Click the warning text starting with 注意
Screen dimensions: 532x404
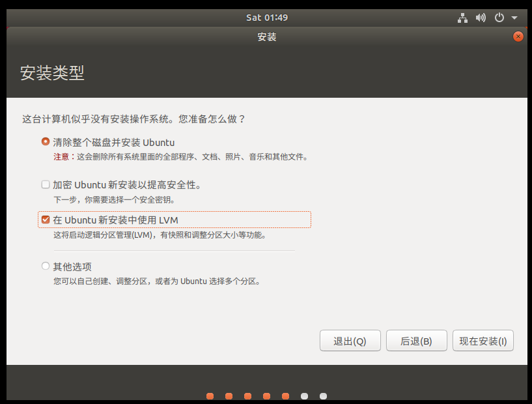(180, 157)
